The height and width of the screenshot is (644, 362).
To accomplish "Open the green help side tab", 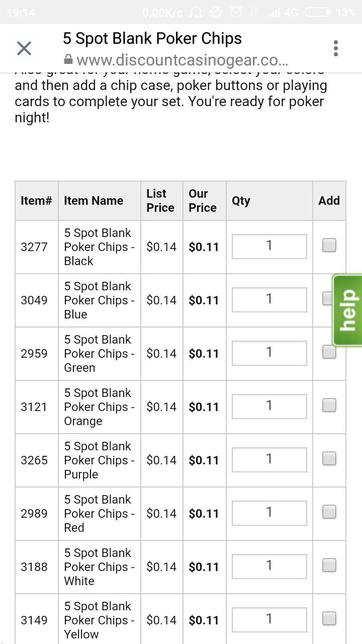I will (x=347, y=310).
